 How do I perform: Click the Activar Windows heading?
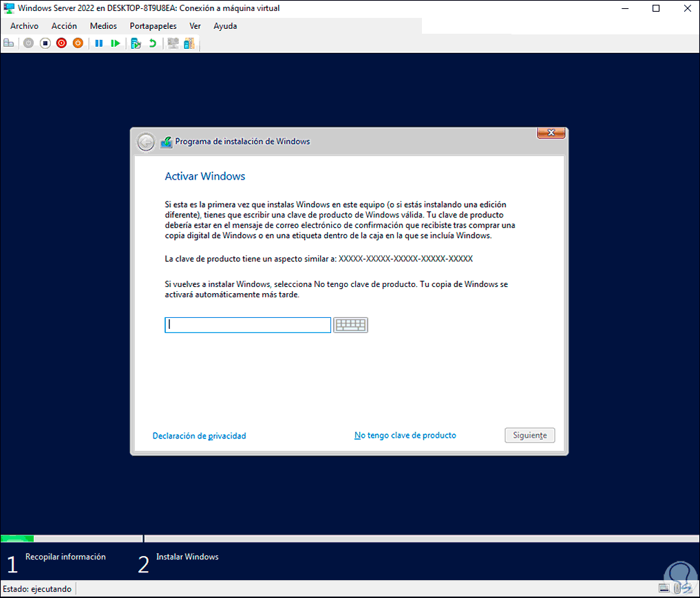205,176
